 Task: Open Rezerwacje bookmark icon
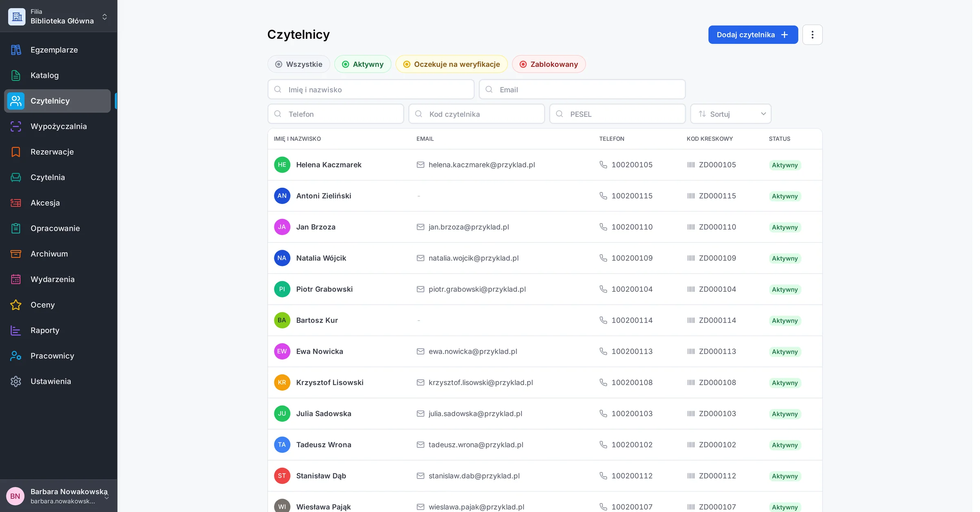[x=16, y=152]
